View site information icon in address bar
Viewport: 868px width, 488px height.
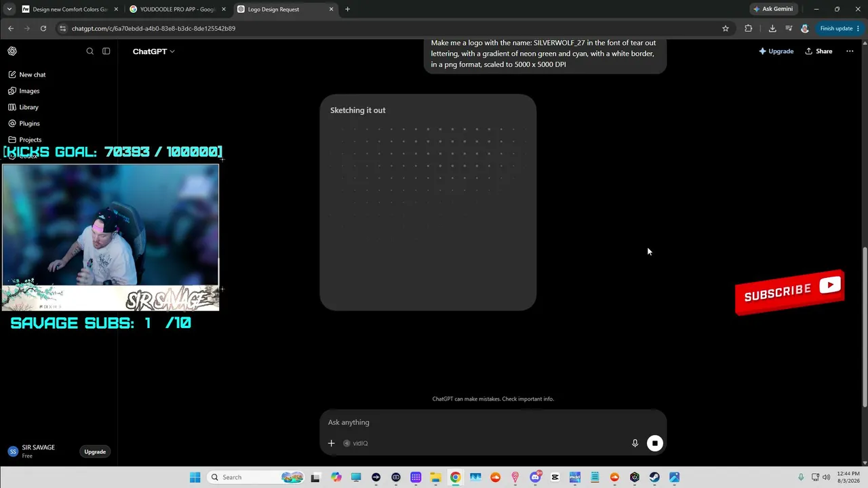click(63, 28)
